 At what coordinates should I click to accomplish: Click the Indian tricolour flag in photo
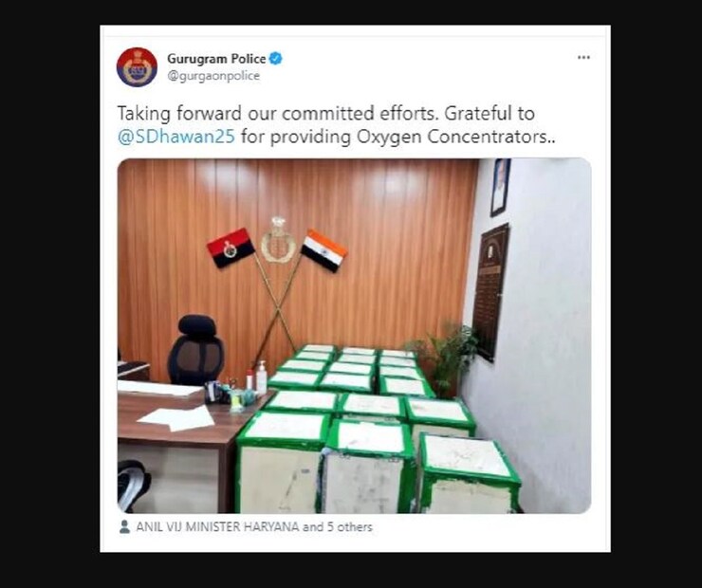(x=324, y=250)
